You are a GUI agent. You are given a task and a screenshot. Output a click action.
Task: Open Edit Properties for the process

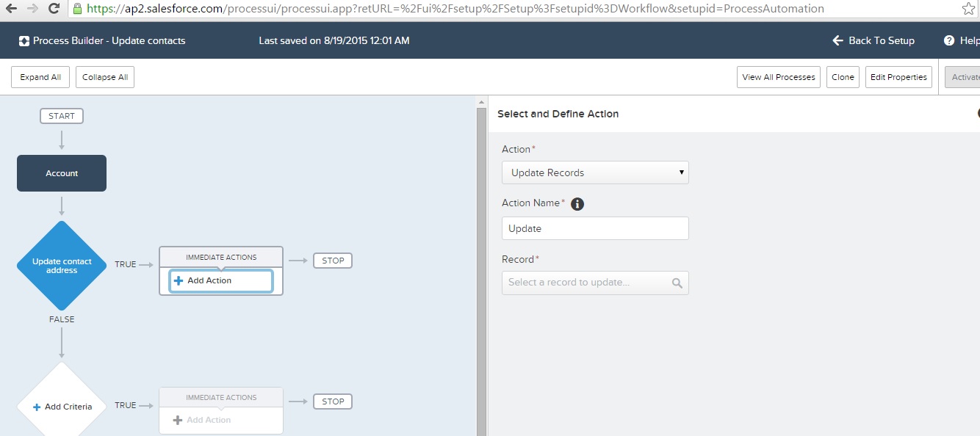tap(898, 76)
